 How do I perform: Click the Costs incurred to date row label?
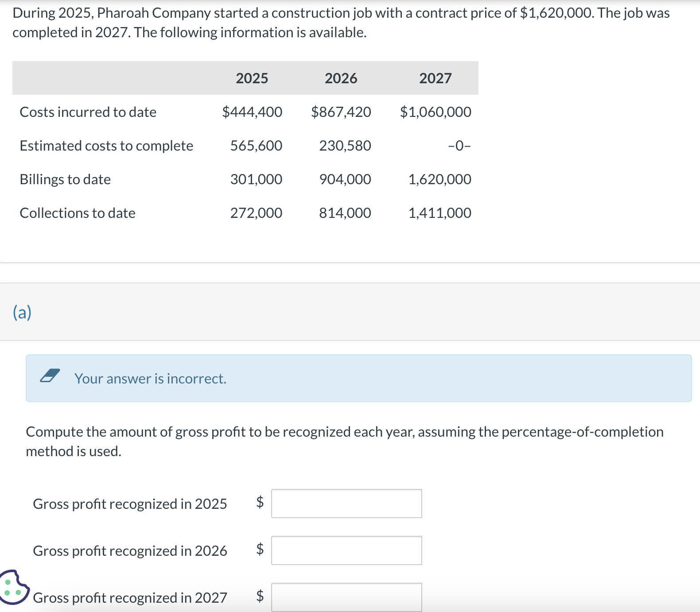[x=88, y=112]
